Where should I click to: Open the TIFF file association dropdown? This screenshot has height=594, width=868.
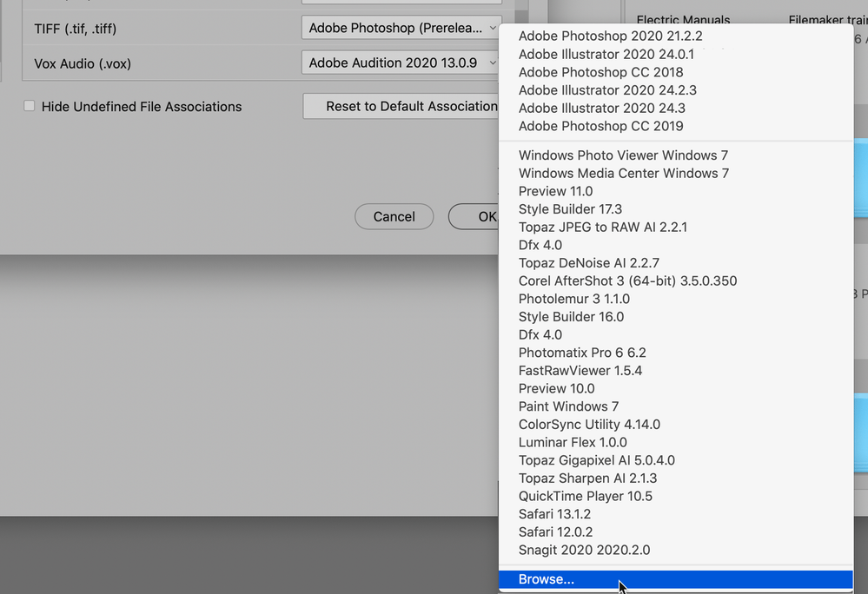(x=401, y=28)
